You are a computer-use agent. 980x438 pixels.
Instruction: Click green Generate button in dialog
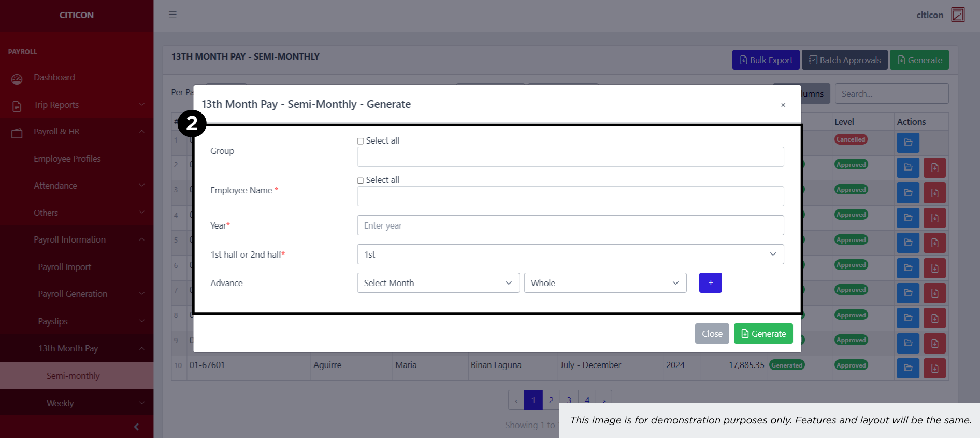click(x=763, y=334)
